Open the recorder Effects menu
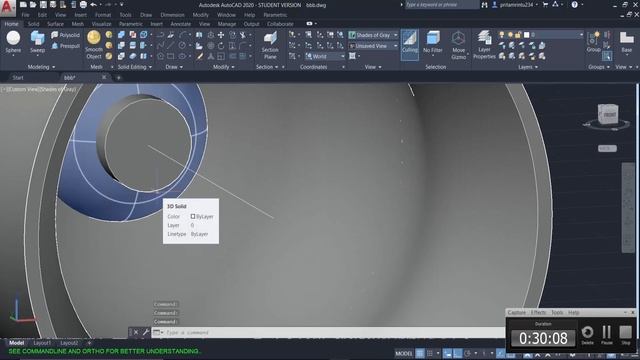 click(x=538, y=312)
